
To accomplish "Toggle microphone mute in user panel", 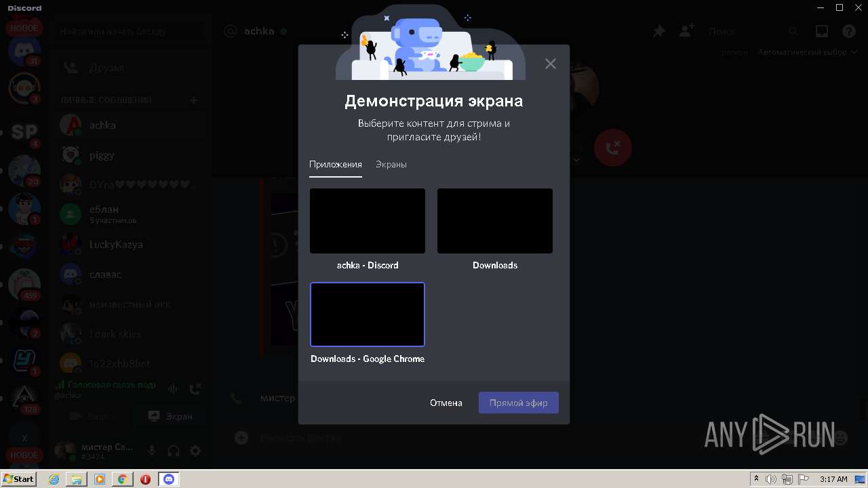I will [x=152, y=451].
